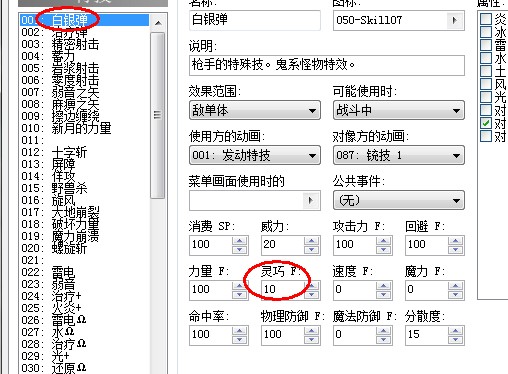Image resolution: width=508 pixels, height=374 pixels.
Task: Increase the 回避 F value
Action: [x=456, y=241]
